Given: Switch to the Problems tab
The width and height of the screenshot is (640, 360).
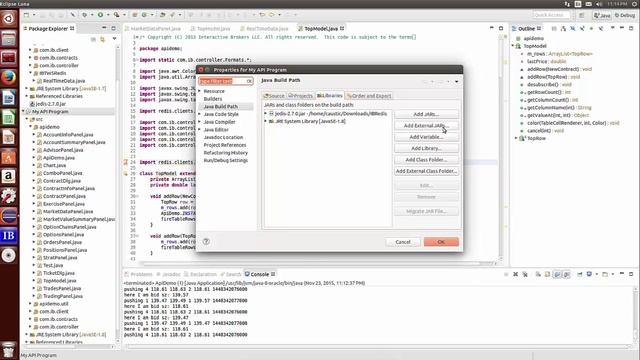Looking at the screenshot, I should click(138, 274).
